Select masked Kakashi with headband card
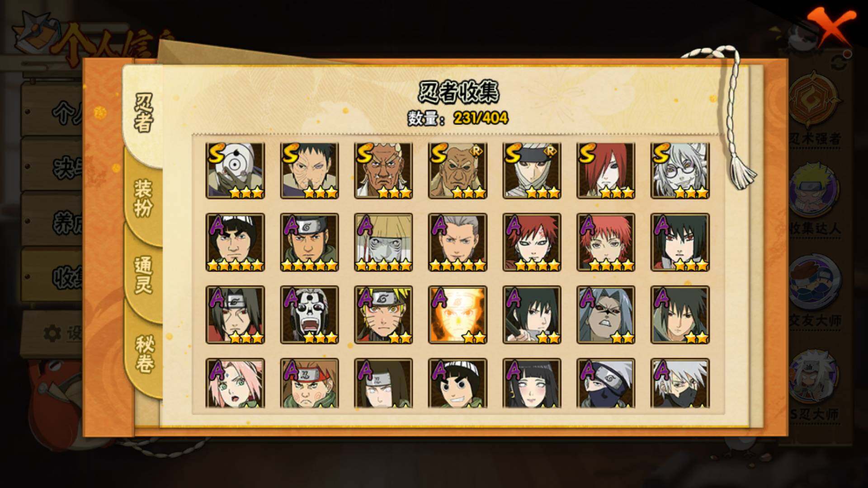 coord(606,383)
